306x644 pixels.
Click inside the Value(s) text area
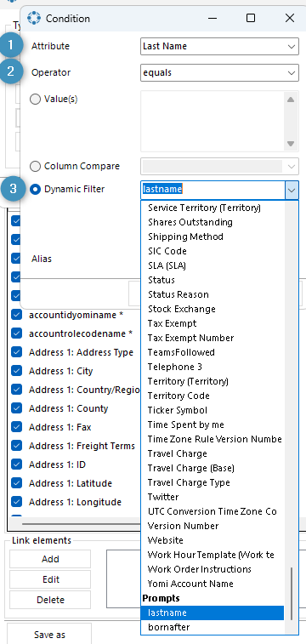pos(212,121)
